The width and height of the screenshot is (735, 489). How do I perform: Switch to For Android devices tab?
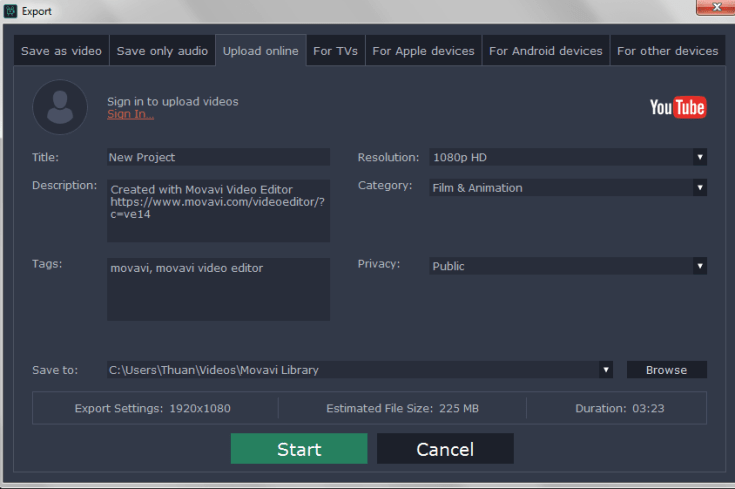546,51
